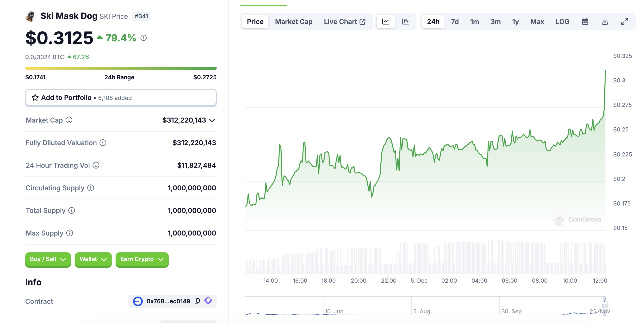Switch to Market Cap chart tab
This screenshot has width=644, height=323.
(x=293, y=22)
